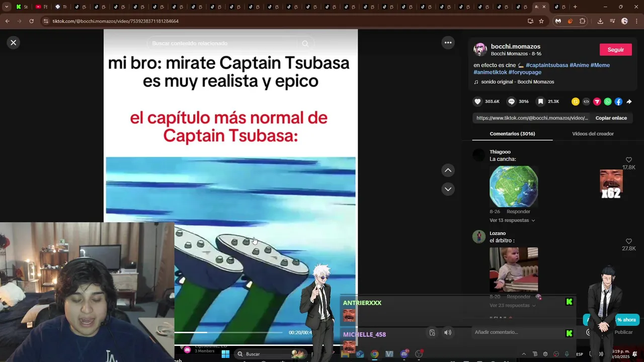Viewport: 644px width, 362px height.
Task: Expand Ver 13 respuestas
Action: [x=512, y=220]
